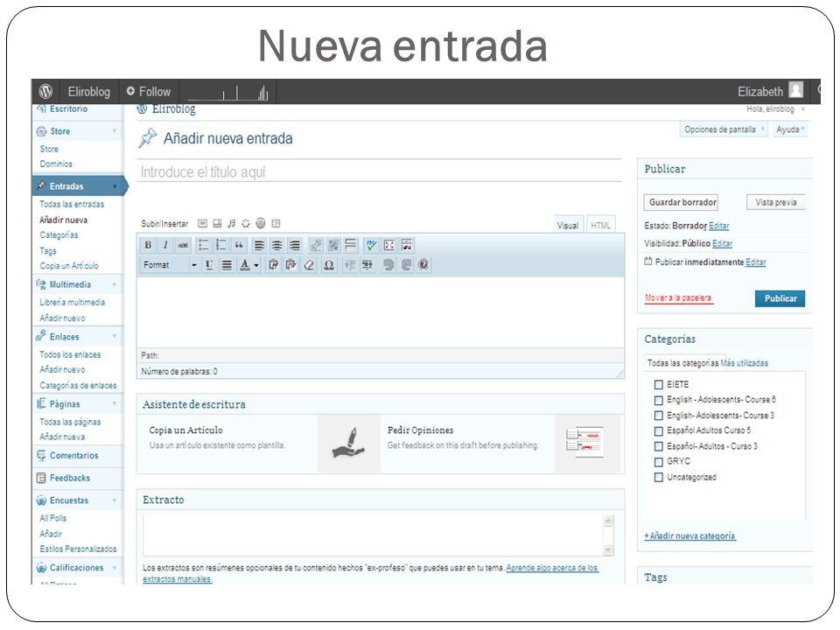This screenshot has height=630, width=840.
Task: Check English - Adolescents - Course 6 category
Action: (659, 400)
